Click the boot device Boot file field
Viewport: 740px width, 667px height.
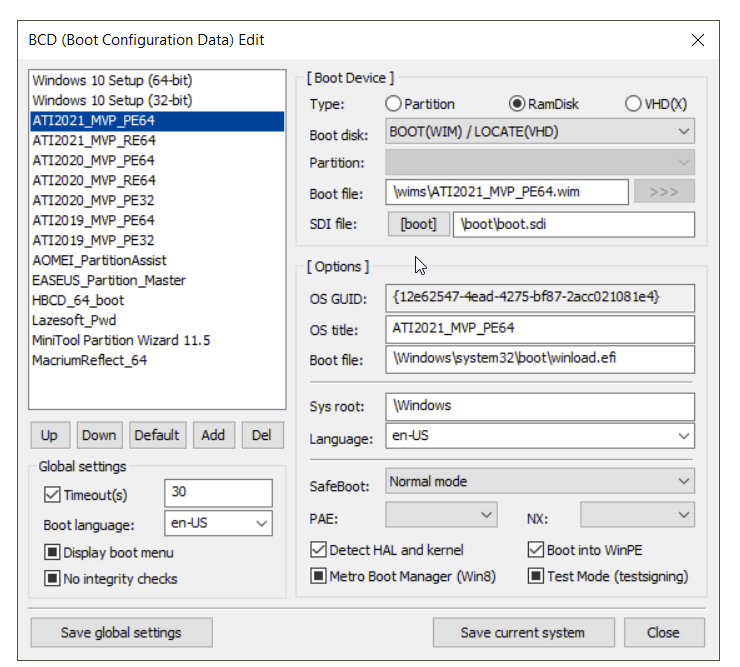pyautogui.click(x=507, y=192)
